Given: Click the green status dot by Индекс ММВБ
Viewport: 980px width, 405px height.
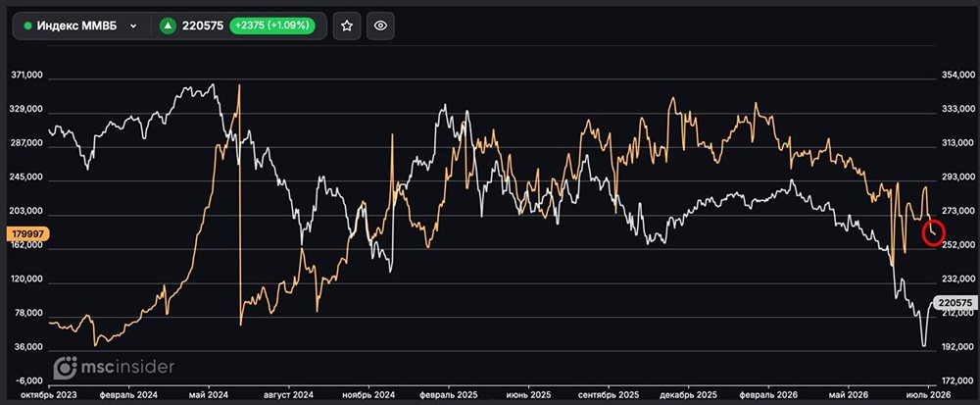Looking at the screenshot, I should pyautogui.click(x=27, y=26).
